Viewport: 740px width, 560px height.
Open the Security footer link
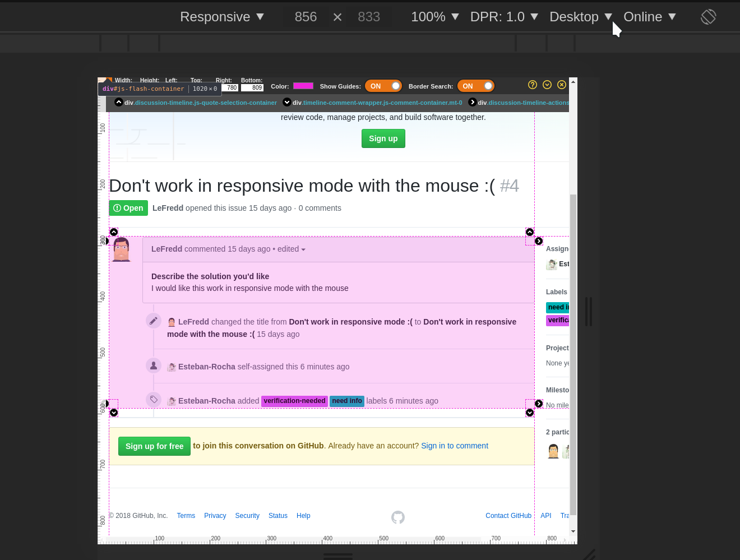247,516
